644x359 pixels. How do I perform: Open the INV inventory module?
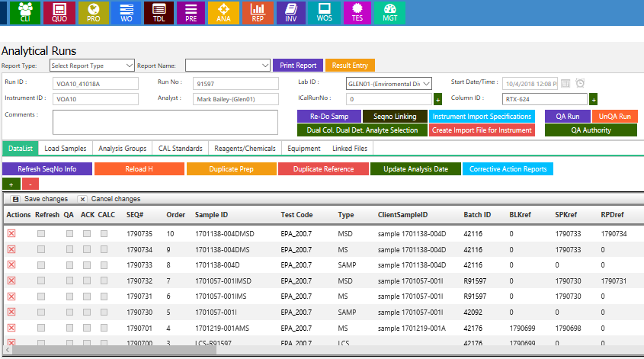pyautogui.click(x=291, y=13)
